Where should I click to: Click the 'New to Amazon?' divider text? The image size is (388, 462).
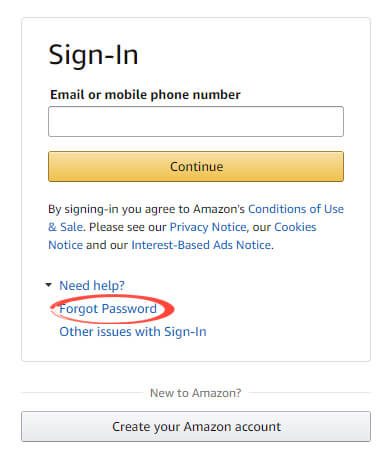[x=196, y=393]
